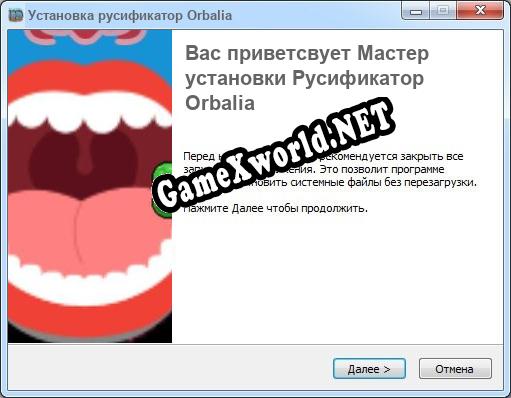This screenshot has width=511, height=398.
Task: Click the disabled maximize button
Action: tap(443, 12)
